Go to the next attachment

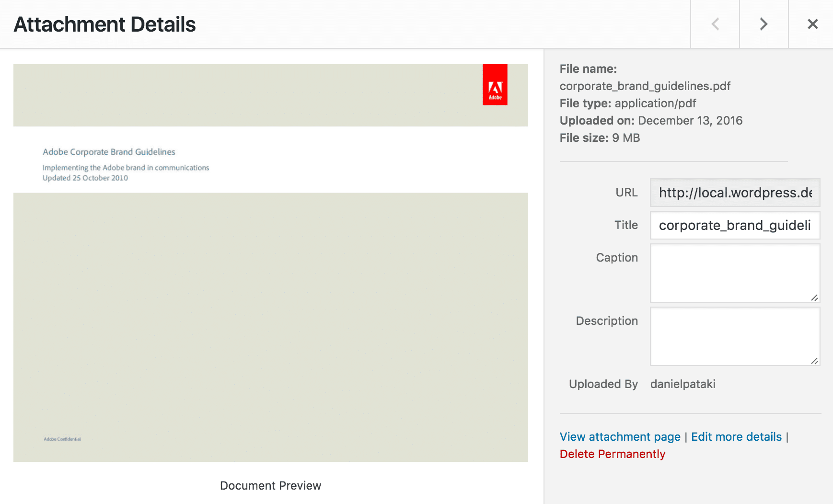coord(764,24)
